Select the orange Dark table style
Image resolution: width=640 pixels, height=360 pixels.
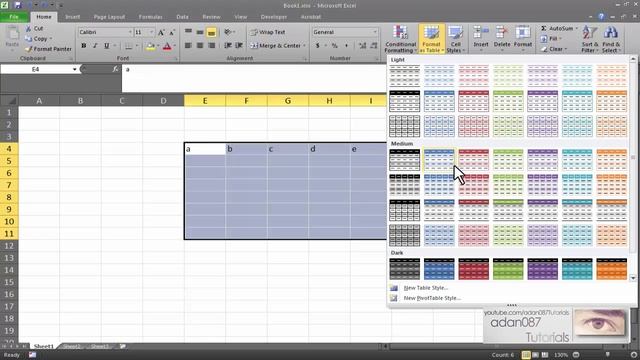click(x=611, y=269)
